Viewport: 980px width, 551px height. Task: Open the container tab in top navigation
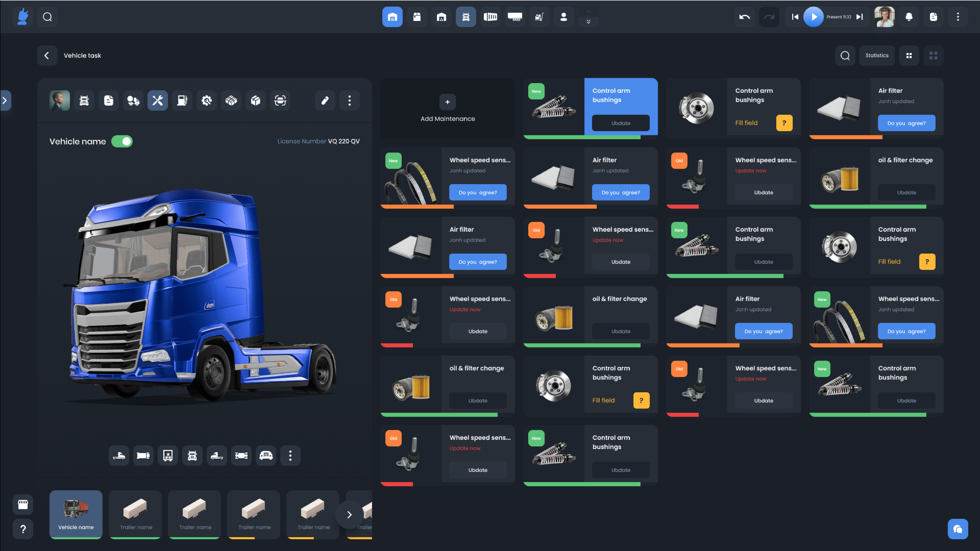[490, 17]
